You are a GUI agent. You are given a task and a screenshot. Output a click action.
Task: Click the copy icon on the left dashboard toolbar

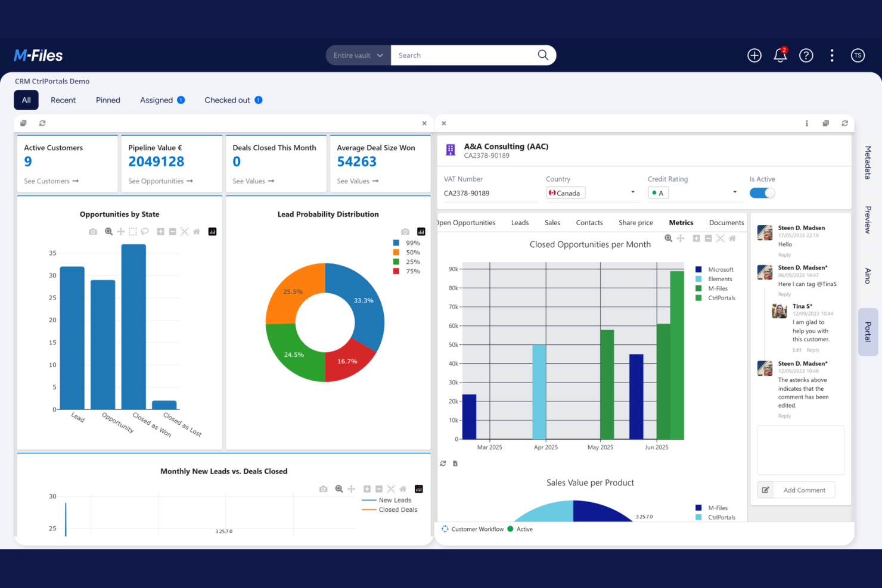(23, 123)
